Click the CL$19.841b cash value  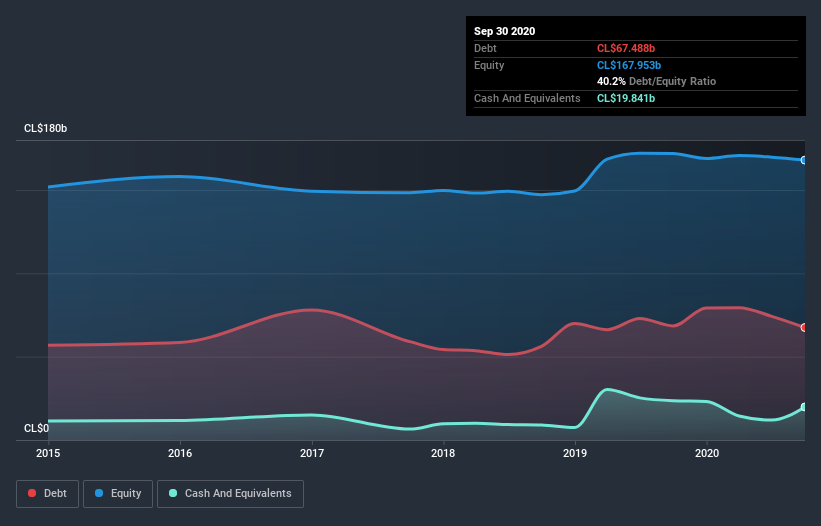pos(626,98)
